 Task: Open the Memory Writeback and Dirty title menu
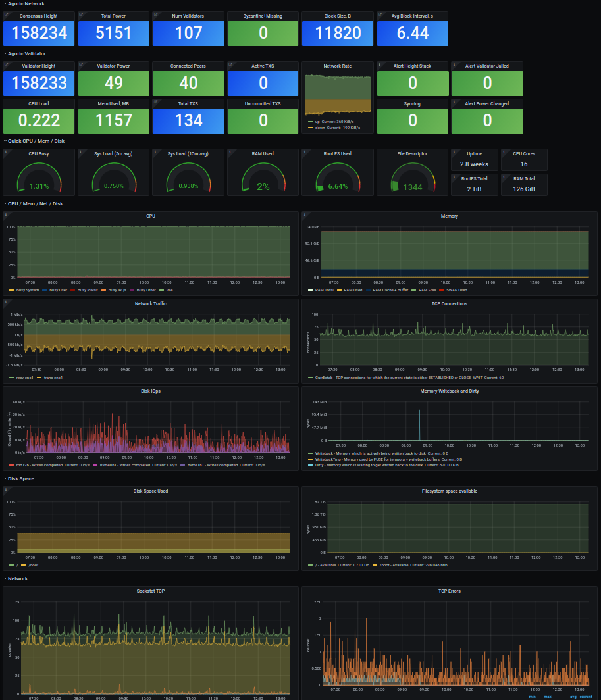(450, 391)
